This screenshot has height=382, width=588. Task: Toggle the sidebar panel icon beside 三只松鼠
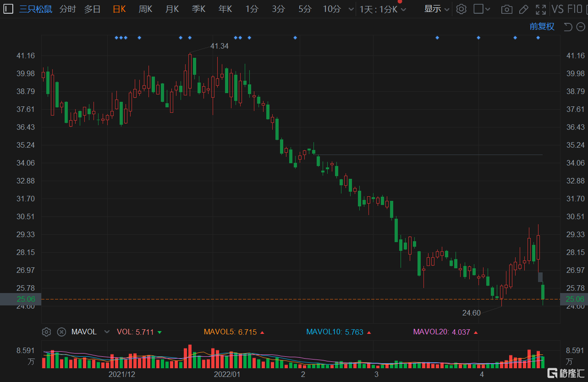click(x=9, y=9)
